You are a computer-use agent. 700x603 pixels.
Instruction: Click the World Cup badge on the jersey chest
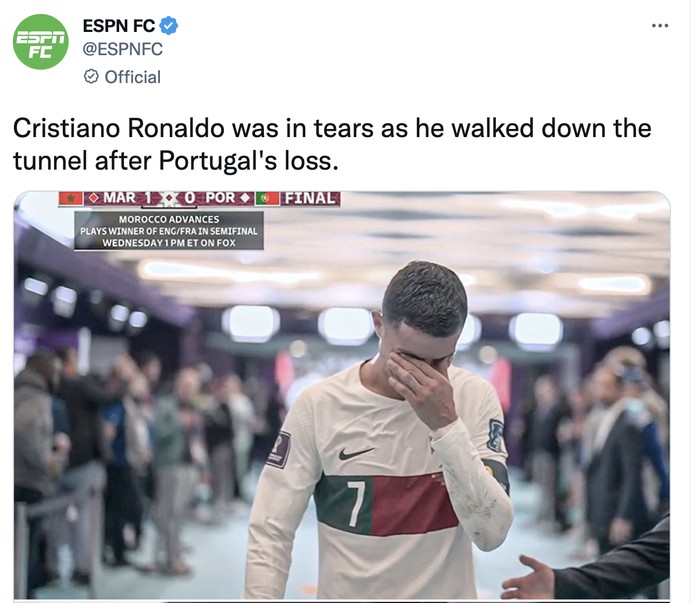coord(279,449)
